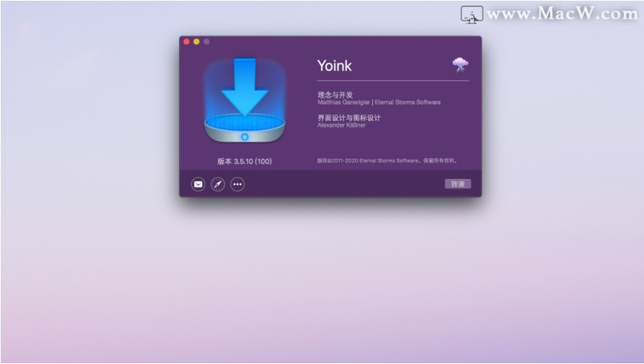Viewport: 644px width, 364px height.
Task: Click the Alexander Käßner credit text
Action: click(341, 125)
